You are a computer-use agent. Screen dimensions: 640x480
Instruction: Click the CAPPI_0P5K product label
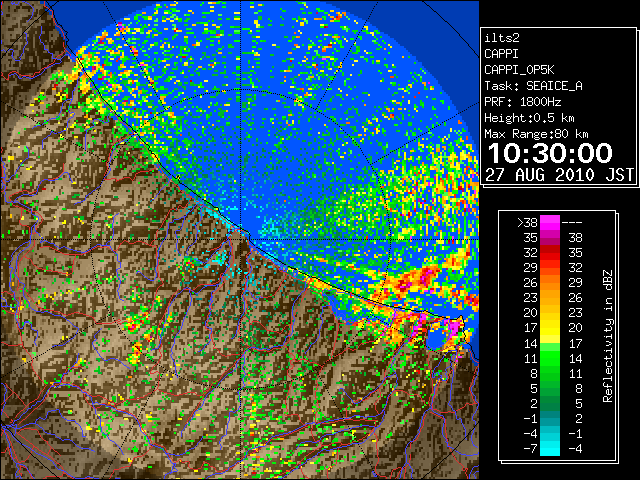tap(519, 70)
